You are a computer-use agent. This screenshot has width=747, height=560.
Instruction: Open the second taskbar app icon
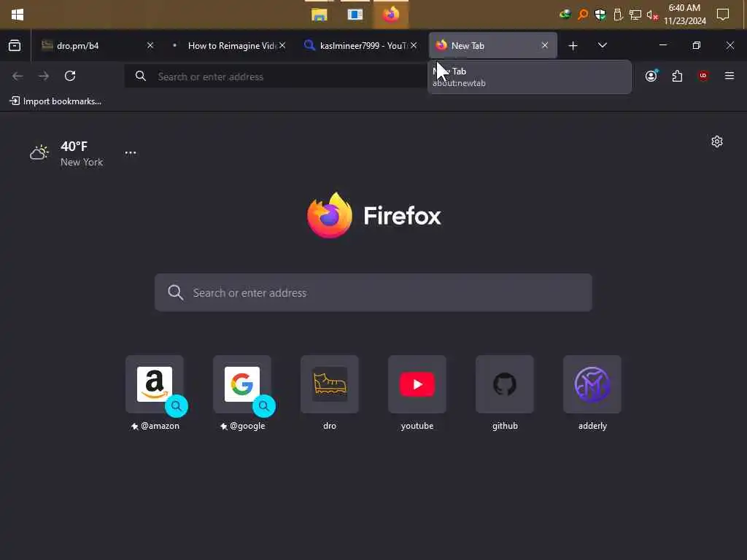tap(355, 15)
